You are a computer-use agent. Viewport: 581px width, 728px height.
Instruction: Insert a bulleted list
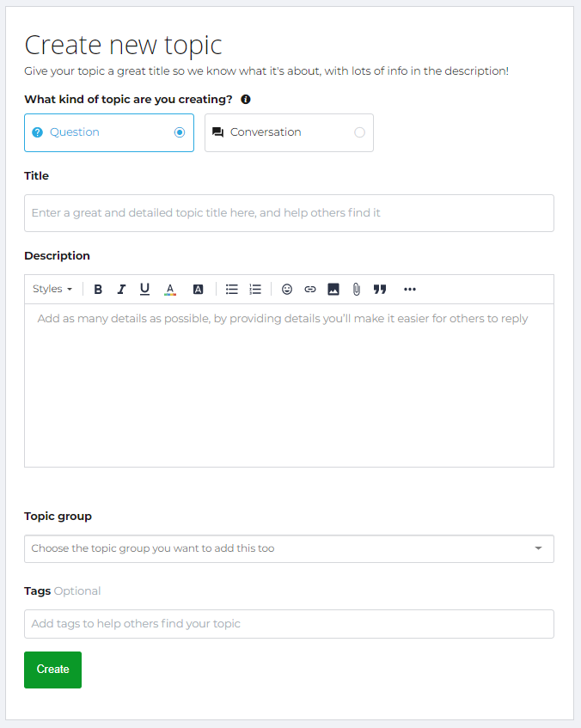tap(232, 290)
